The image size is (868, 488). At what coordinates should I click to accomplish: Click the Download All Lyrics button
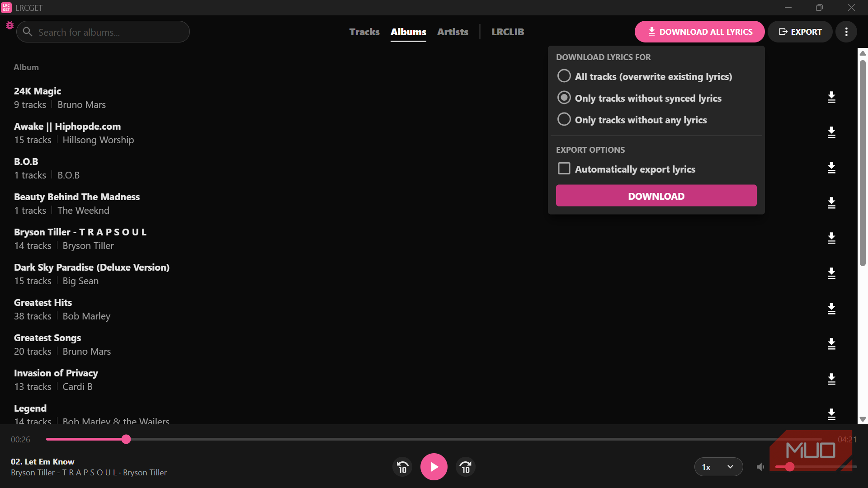699,32
